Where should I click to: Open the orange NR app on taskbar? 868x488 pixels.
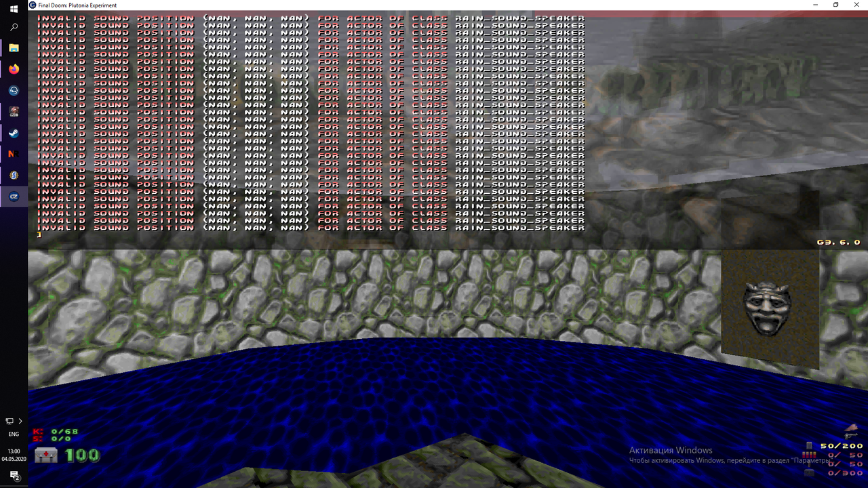tap(14, 154)
